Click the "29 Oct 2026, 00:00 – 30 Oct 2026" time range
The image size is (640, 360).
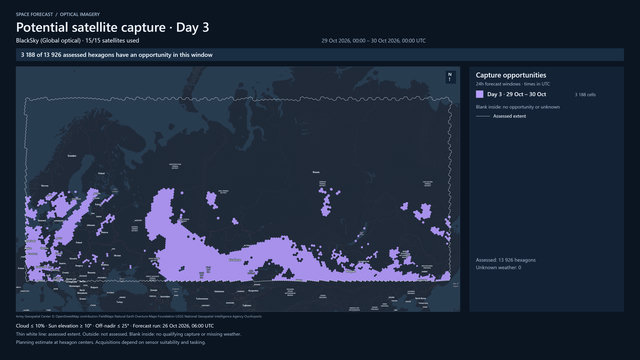(373, 41)
